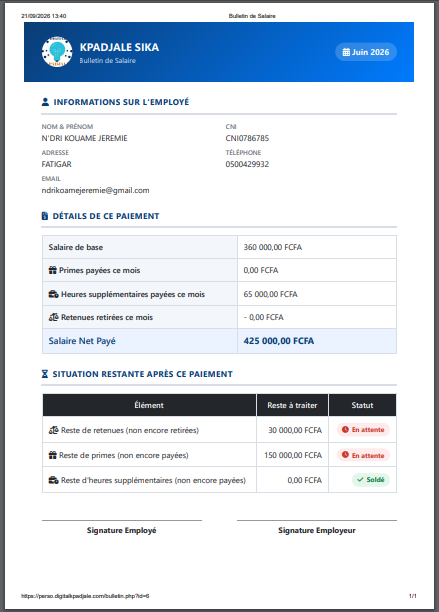Screen dimensions: 439x612
Task: Click the Signature Employeur label
Action: pyautogui.click(x=317, y=530)
